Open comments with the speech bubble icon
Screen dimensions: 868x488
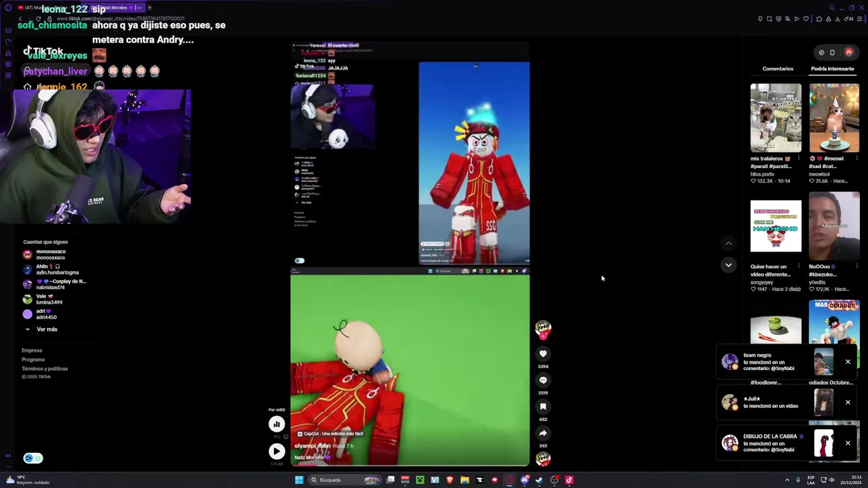click(x=542, y=380)
